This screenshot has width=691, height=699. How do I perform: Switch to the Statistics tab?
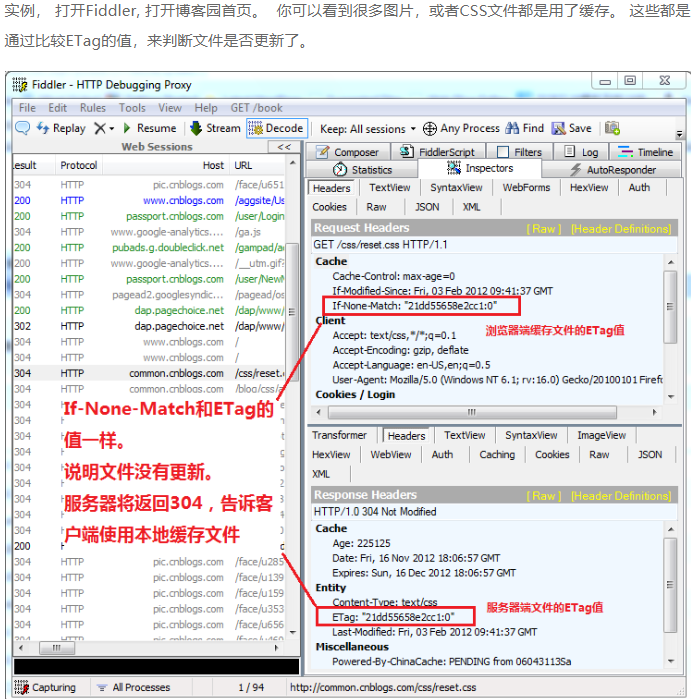point(362,170)
